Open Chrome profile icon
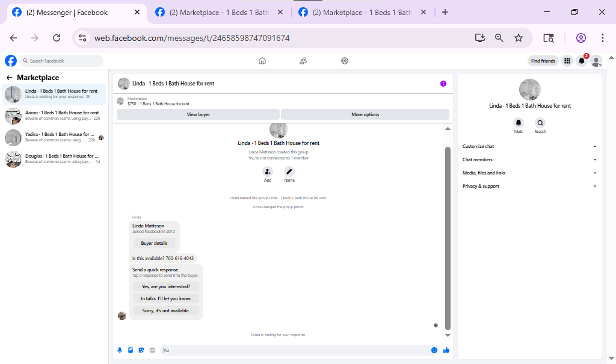The image size is (616, 364). 581,38
